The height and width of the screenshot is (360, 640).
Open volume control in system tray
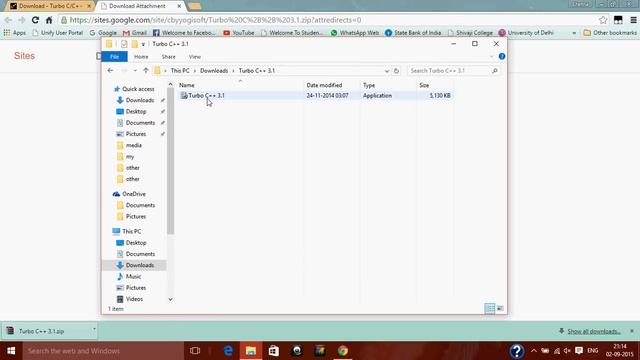point(567,351)
